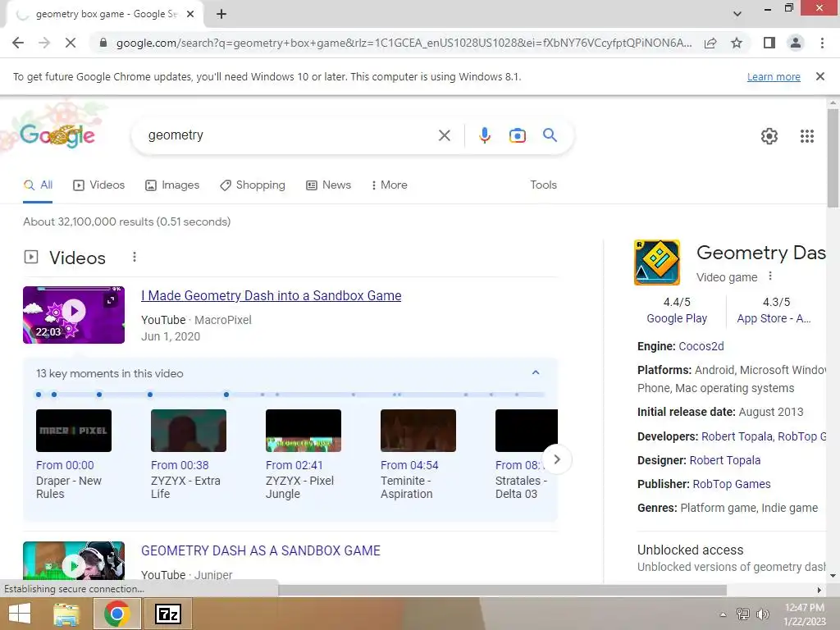This screenshot has height=630, width=840.
Task: Open search Tools options
Action: coord(543,185)
